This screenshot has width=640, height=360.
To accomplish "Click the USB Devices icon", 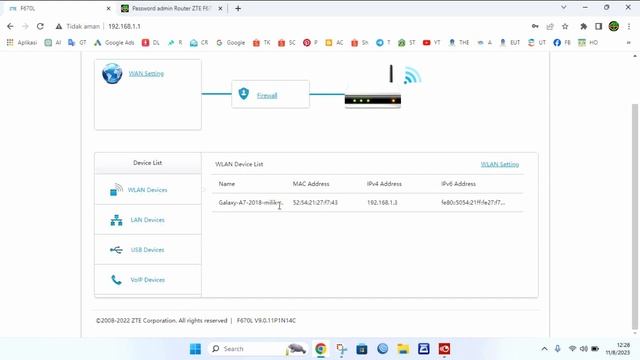I will [116, 250].
